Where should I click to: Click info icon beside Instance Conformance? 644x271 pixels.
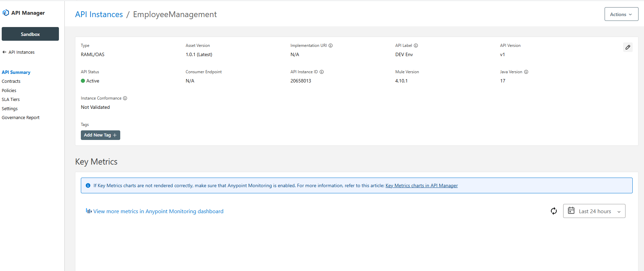click(x=125, y=98)
